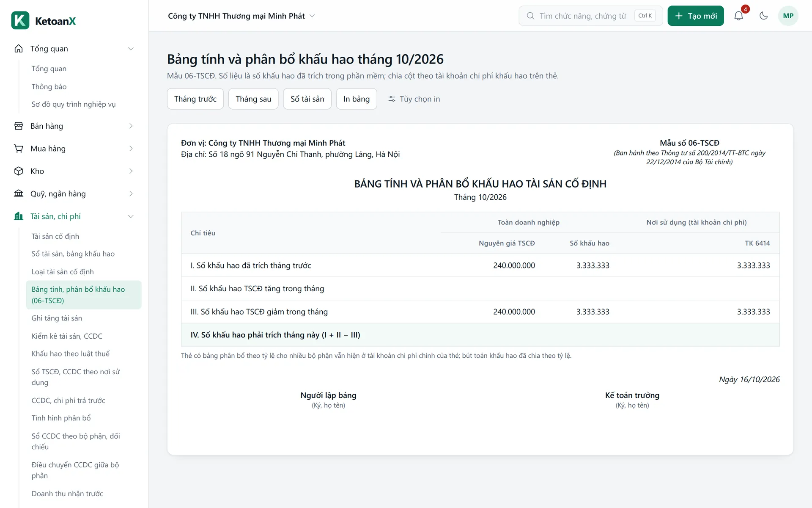Open Loại tài sản cố định
Screen dimensions: 812x508
[63, 272]
